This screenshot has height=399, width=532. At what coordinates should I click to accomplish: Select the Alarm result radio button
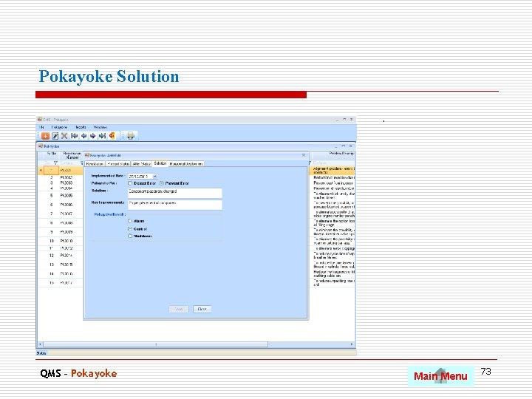tap(130, 221)
